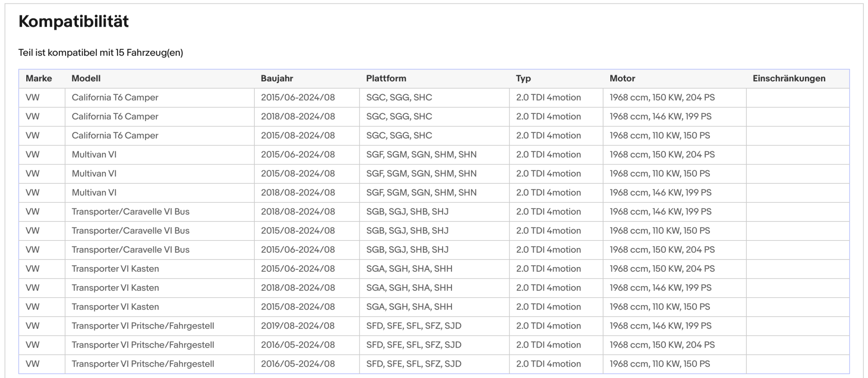
Task: Click Baujahr 2015/06-2024/08 of California T6 Camper
Action: (298, 97)
